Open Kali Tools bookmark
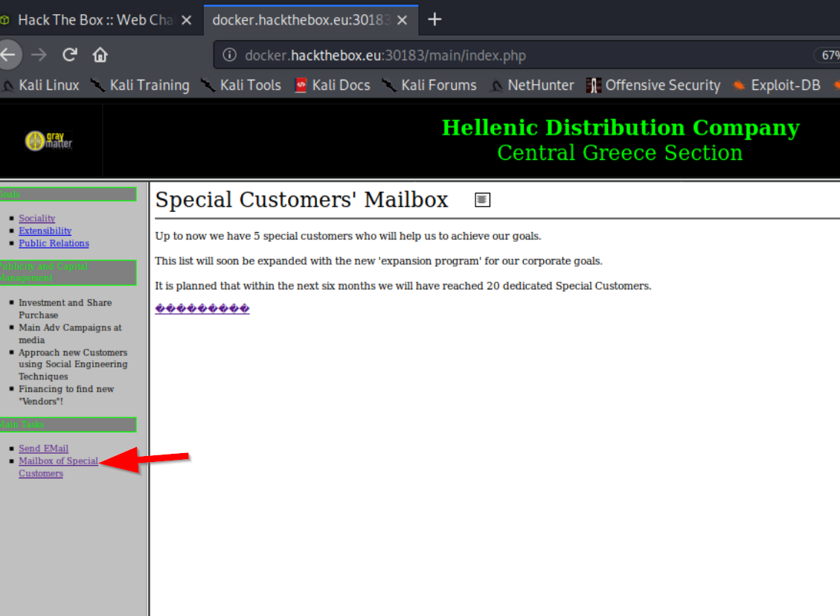The width and height of the screenshot is (840, 616). click(240, 86)
